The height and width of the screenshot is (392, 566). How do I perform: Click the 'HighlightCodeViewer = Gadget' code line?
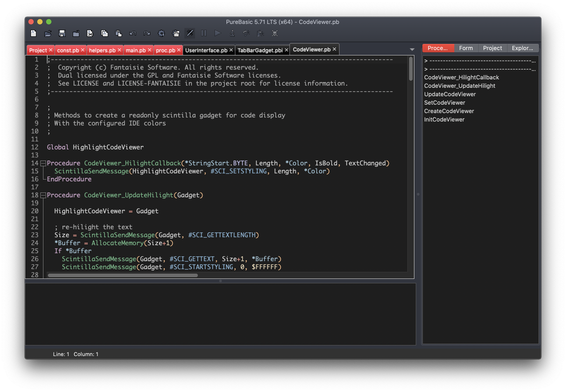click(106, 211)
